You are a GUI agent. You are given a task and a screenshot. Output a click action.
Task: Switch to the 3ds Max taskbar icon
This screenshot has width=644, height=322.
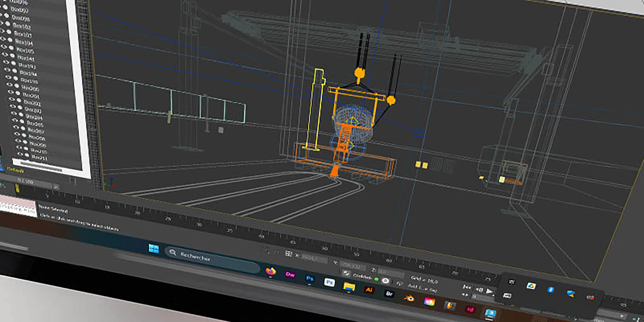coord(491,313)
